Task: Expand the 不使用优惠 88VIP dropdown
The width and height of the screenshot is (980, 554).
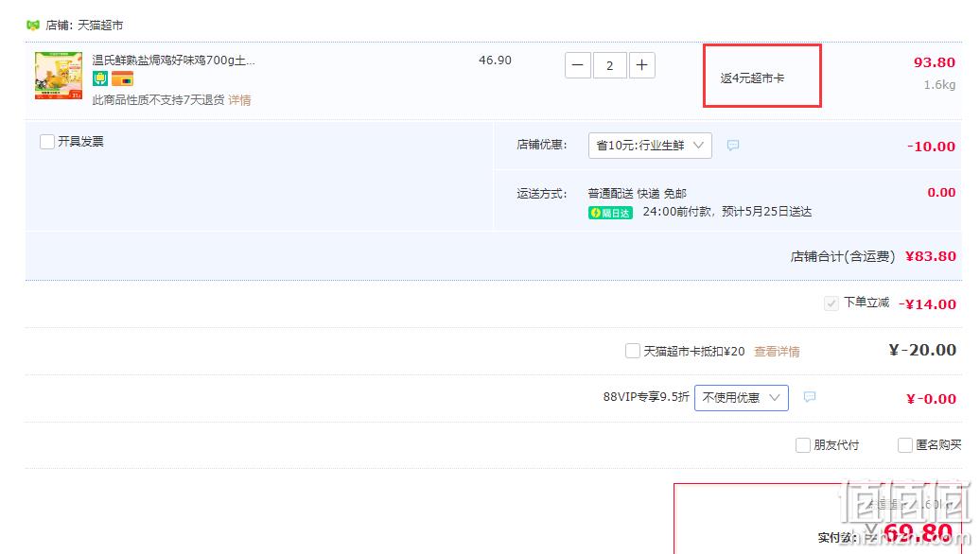Action: [742, 398]
